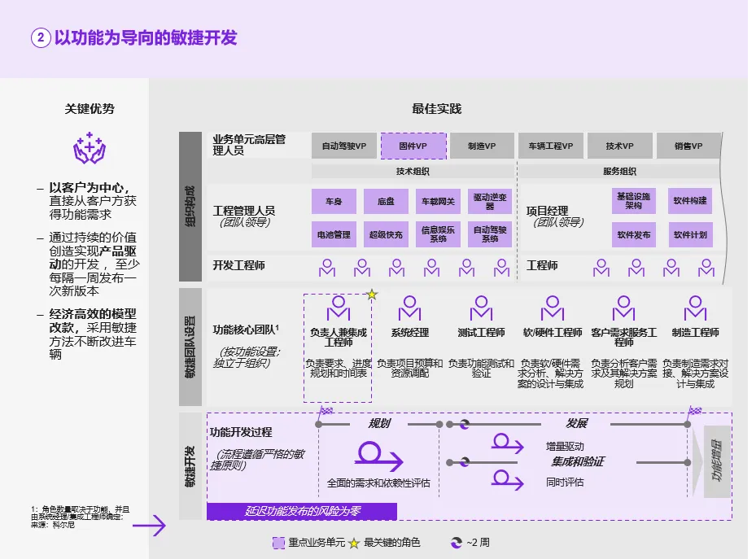Image resolution: width=756 pixels, height=559 pixels.
Task: Click the purple 重点业务单元 legend swatch
Action: tap(278, 543)
